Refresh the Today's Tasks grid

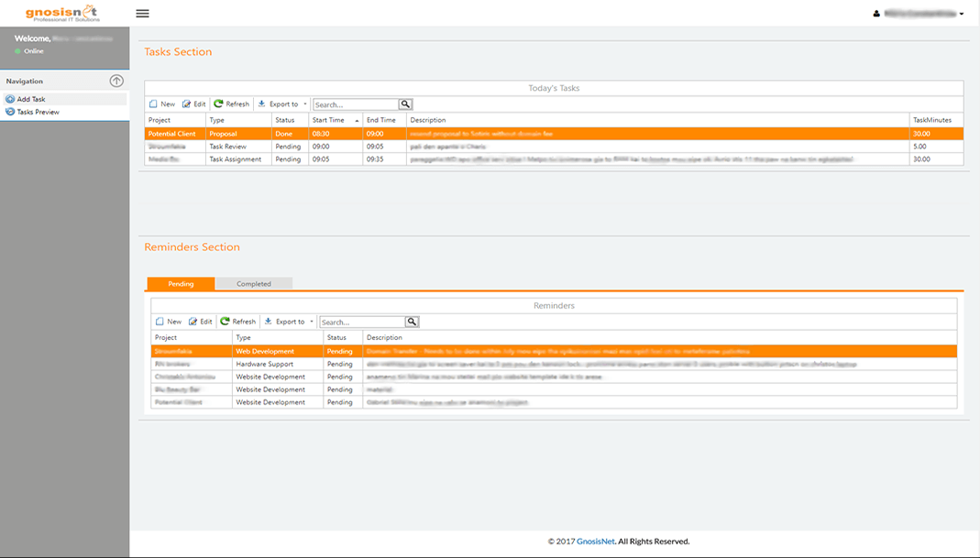coord(231,104)
